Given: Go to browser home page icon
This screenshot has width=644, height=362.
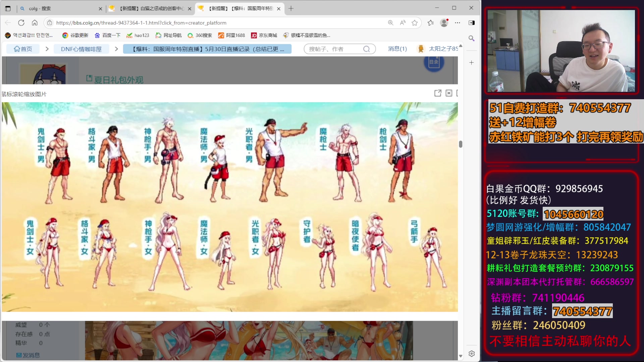Looking at the screenshot, I should [35, 23].
